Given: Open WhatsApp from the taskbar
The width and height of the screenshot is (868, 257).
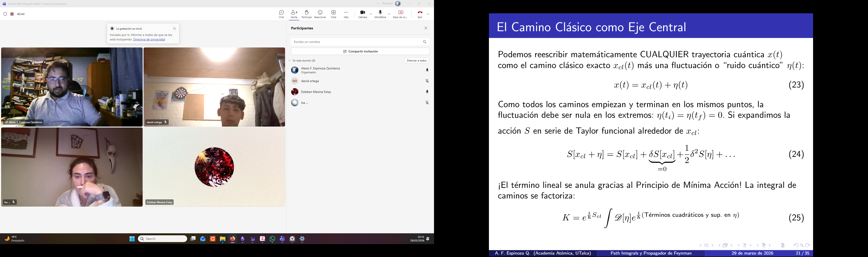Looking at the screenshot, I should pos(272,239).
